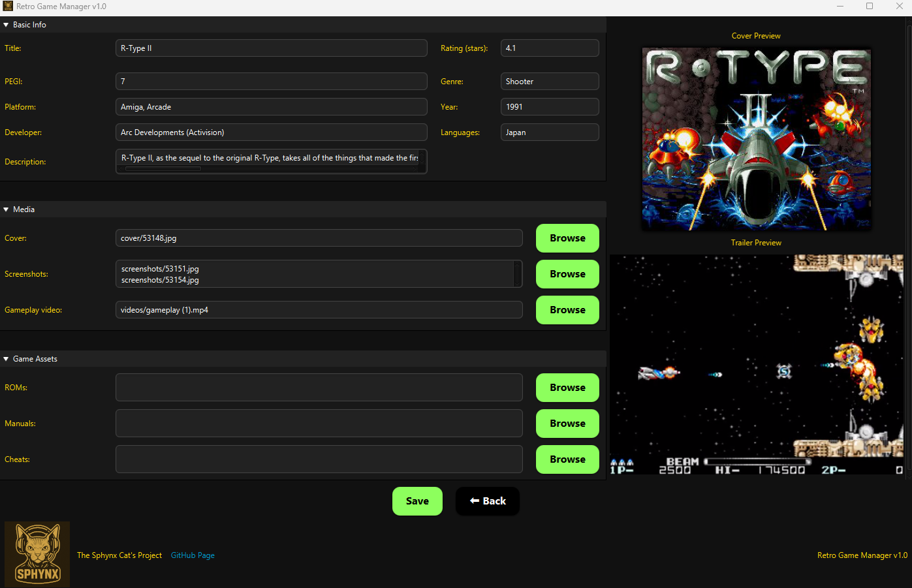Collapse the Basic Info section

(7, 25)
